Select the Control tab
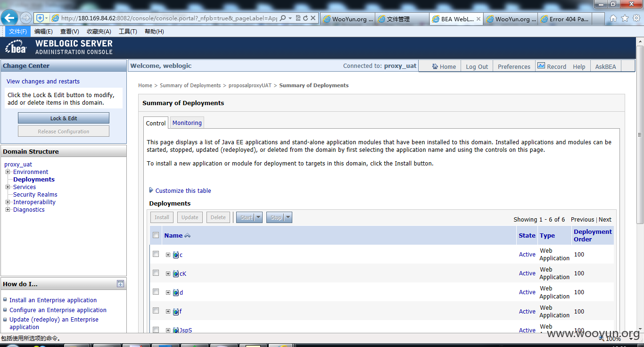This screenshot has height=347, width=644. tap(156, 123)
